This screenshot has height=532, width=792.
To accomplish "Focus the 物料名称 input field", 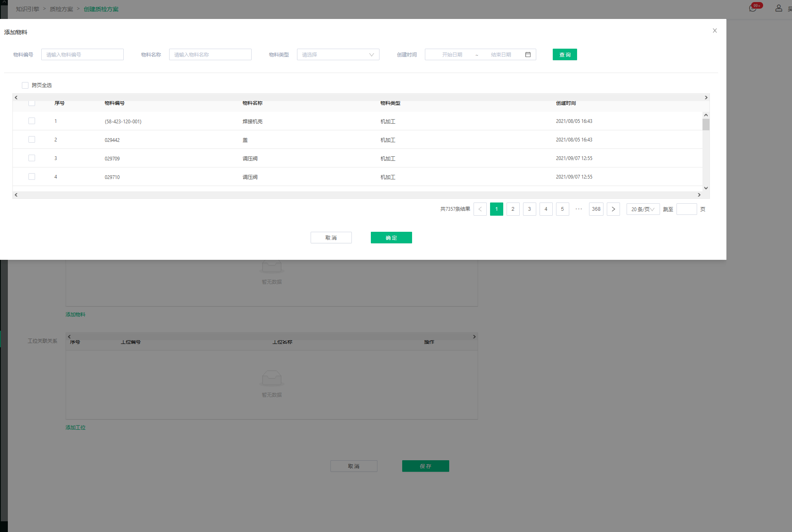I will [210, 54].
